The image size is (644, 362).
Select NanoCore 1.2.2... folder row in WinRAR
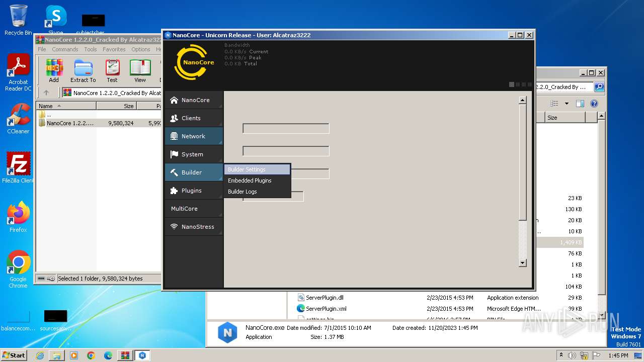[99, 123]
